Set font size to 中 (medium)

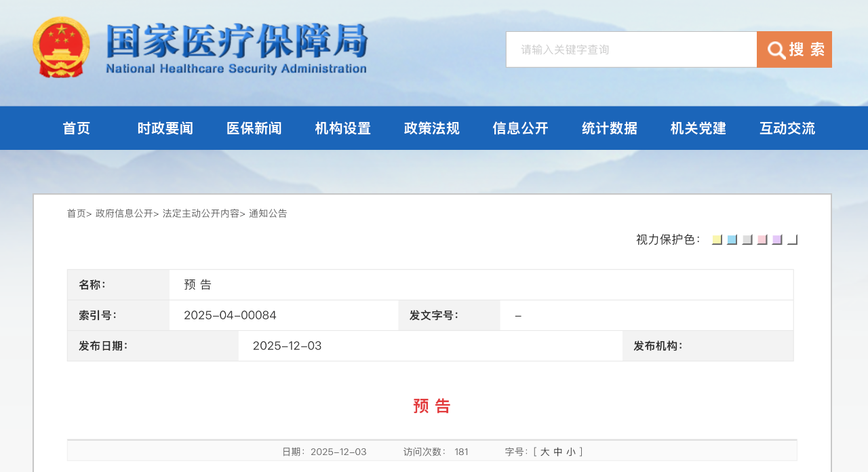point(558,452)
